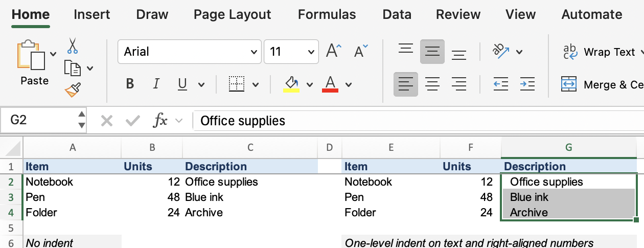644x248 pixels.
Task: Toggle Underline formatting
Action: pyautogui.click(x=182, y=84)
